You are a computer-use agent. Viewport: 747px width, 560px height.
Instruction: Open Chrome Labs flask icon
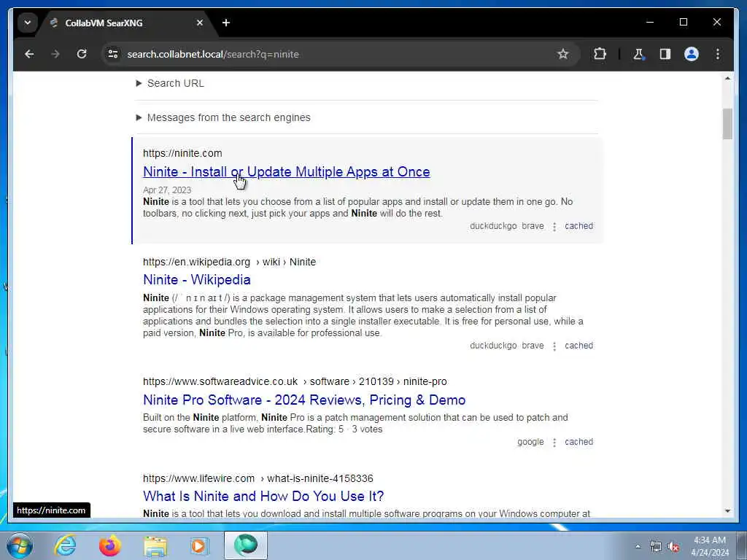(x=638, y=54)
